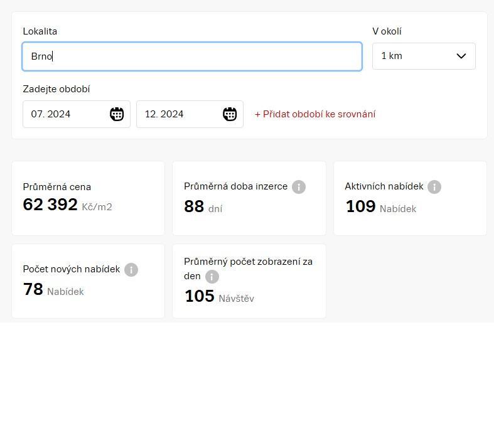Click the Lokalita label
This screenshot has height=448, width=494.
pos(40,31)
